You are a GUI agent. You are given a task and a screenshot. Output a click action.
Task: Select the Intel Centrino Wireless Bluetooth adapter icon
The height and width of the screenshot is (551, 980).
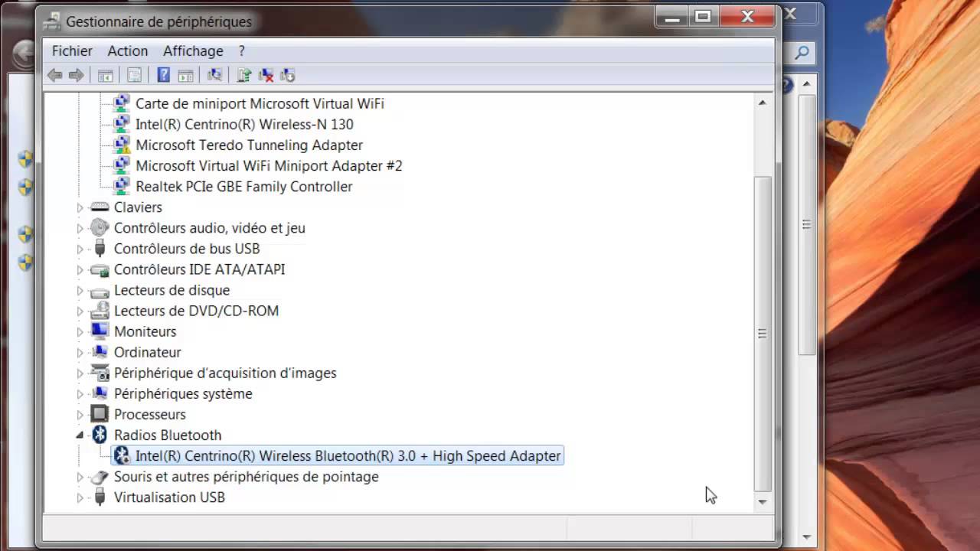[x=122, y=455]
